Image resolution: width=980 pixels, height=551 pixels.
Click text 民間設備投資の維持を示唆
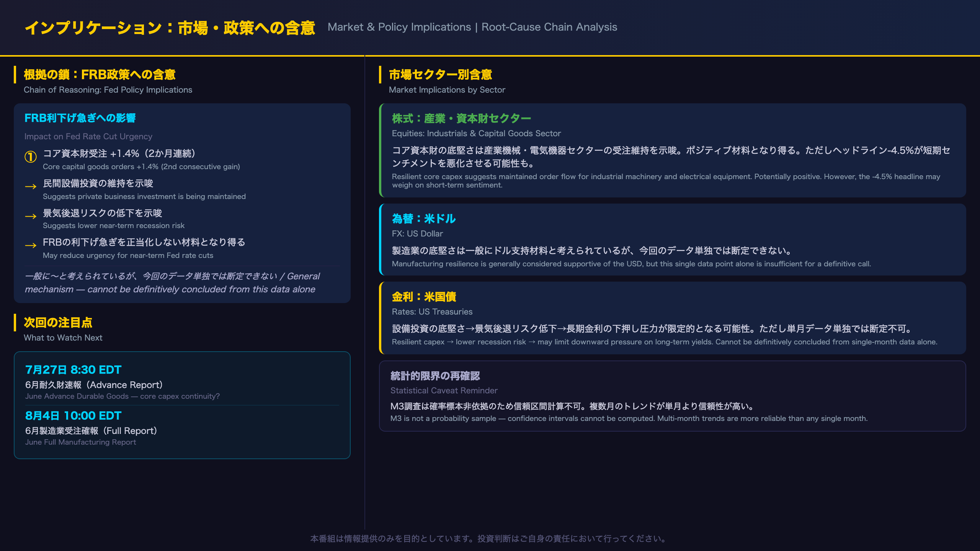(x=98, y=183)
